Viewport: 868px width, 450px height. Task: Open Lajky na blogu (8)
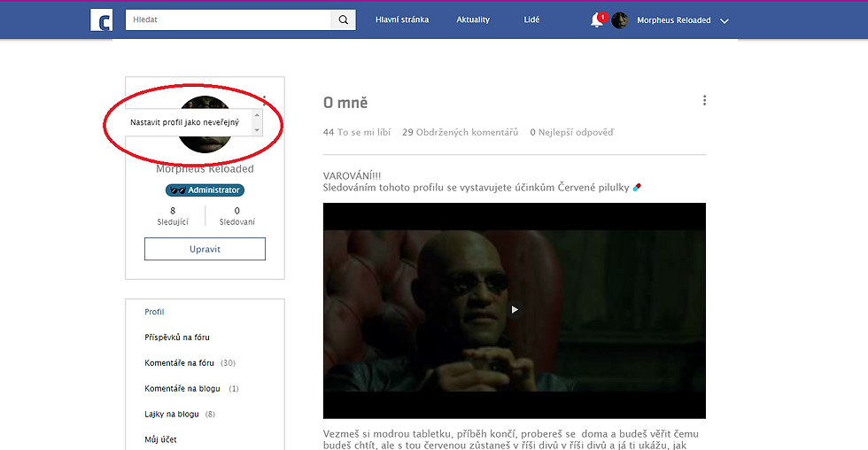(180, 414)
